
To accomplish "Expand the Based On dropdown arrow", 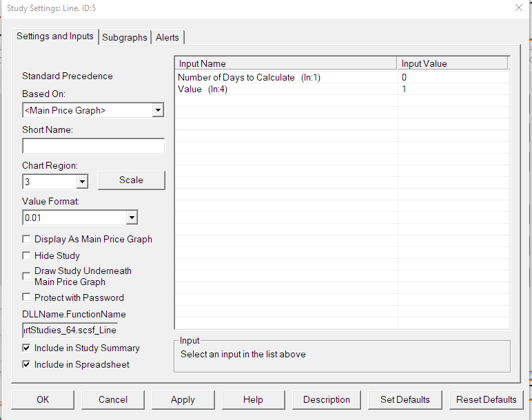I will (x=158, y=110).
